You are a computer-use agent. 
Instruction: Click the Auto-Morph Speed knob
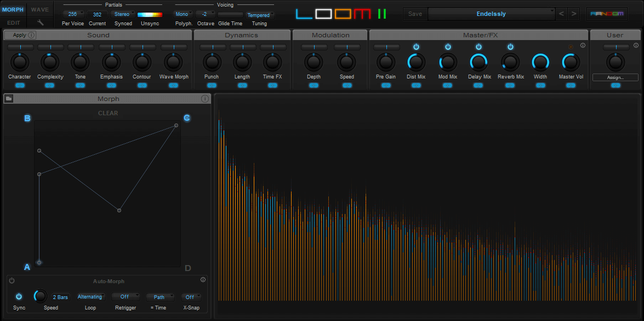click(x=41, y=296)
